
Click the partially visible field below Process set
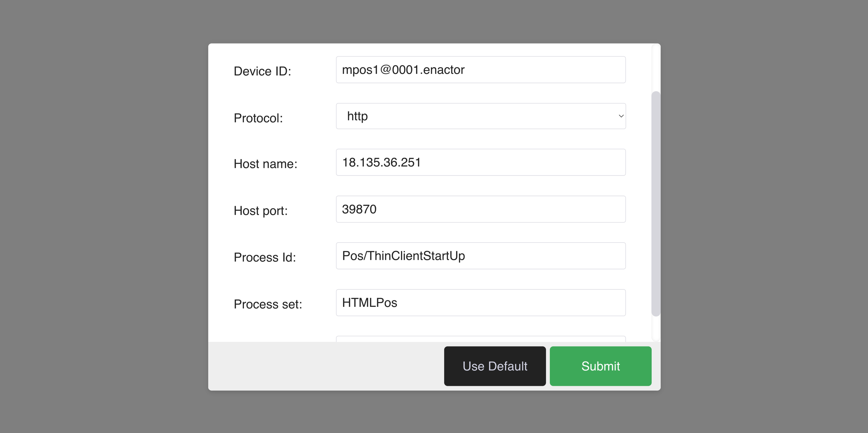point(481,338)
